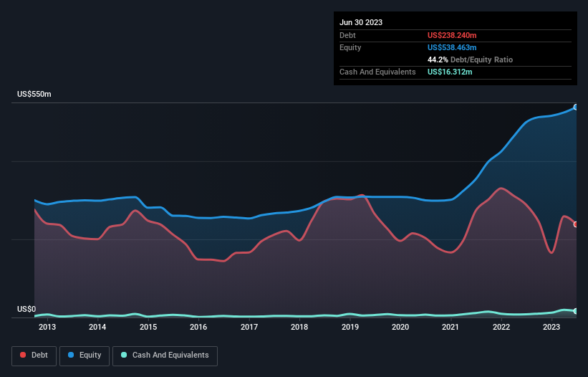Click the 2018 x-axis label
This screenshot has width=588, height=377.
point(299,327)
